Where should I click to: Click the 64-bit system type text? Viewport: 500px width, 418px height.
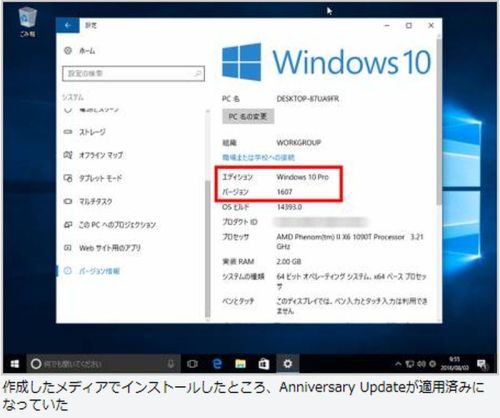(x=351, y=281)
